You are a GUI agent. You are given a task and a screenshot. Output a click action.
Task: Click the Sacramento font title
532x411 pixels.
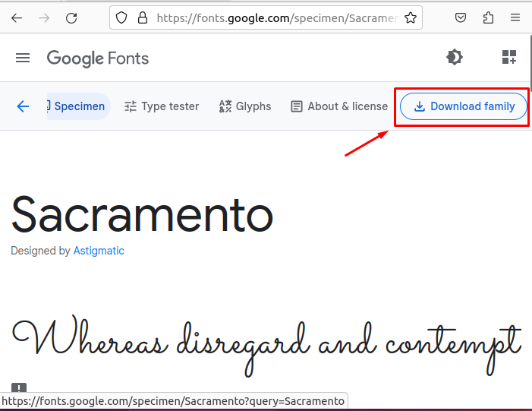(143, 215)
